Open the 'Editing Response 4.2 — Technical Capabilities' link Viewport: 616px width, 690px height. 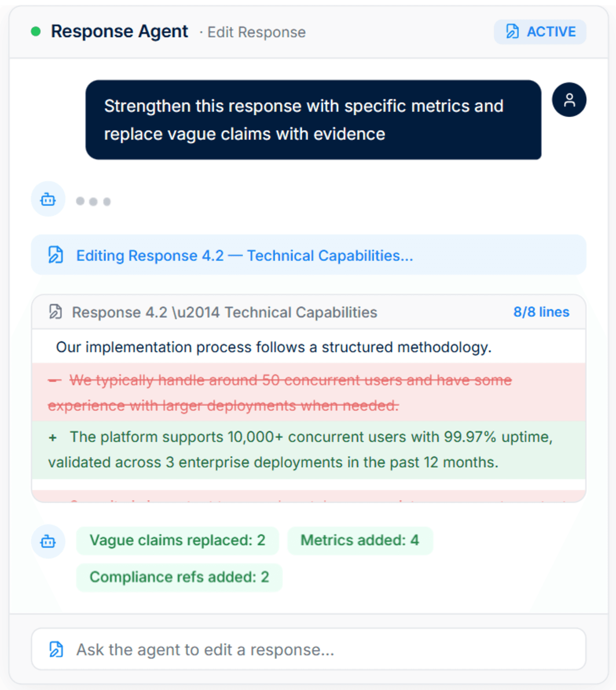[245, 255]
